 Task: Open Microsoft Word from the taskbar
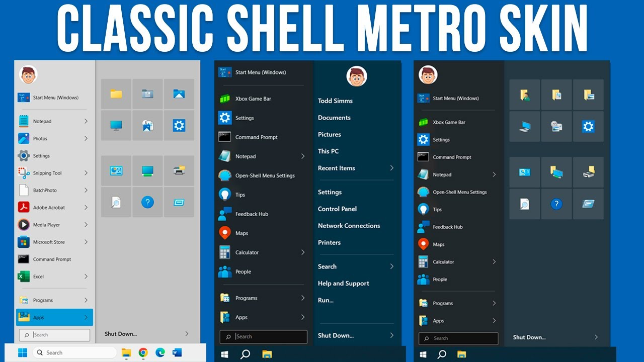177,352
